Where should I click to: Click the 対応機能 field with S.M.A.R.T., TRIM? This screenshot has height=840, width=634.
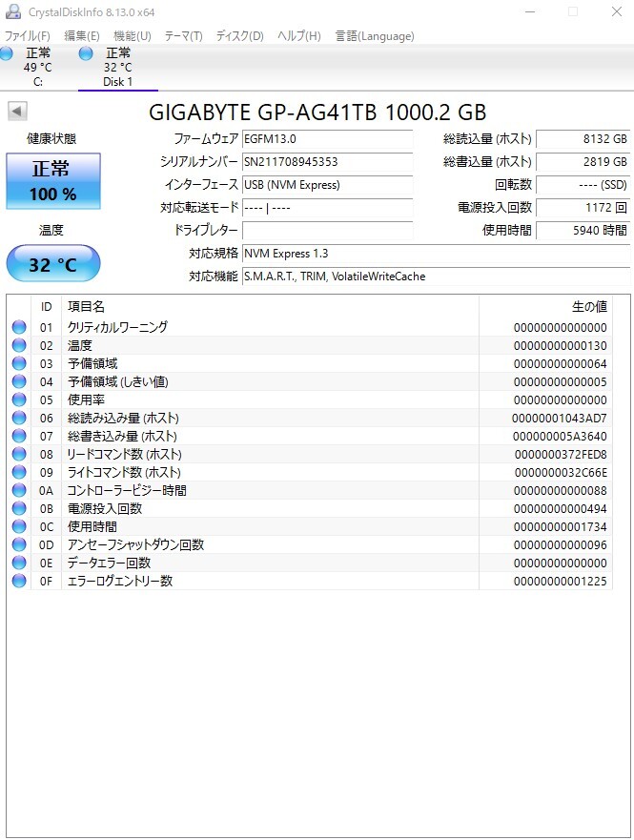[437, 277]
